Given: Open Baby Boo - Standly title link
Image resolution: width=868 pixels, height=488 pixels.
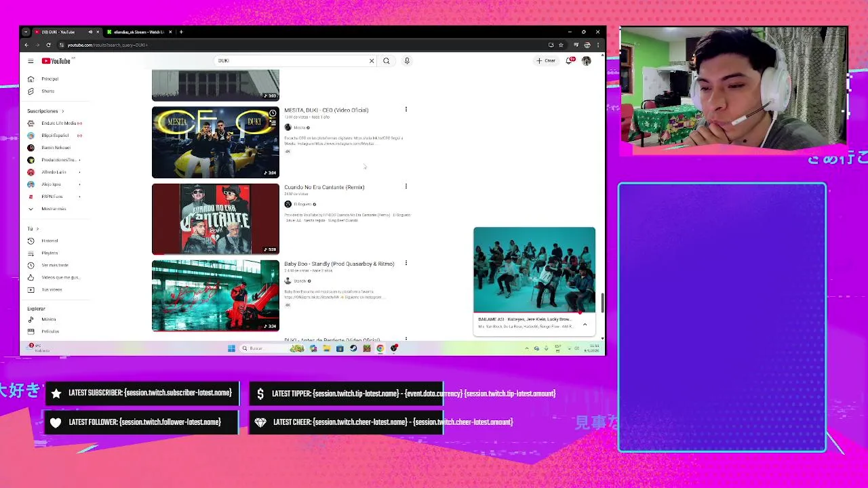Looking at the screenshot, I should tap(339, 264).
